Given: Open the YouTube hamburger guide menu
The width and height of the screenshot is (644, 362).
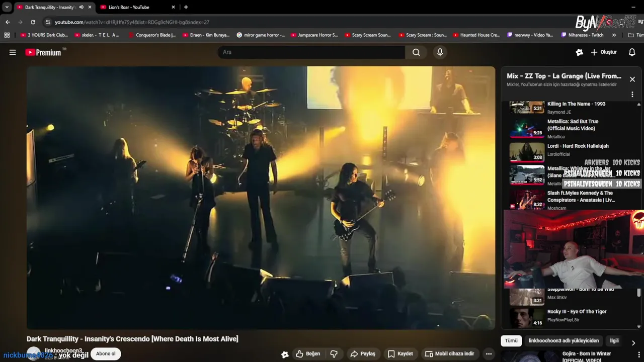Looking at the screenshot, I should pyautogui.click(x=13, y=52).
